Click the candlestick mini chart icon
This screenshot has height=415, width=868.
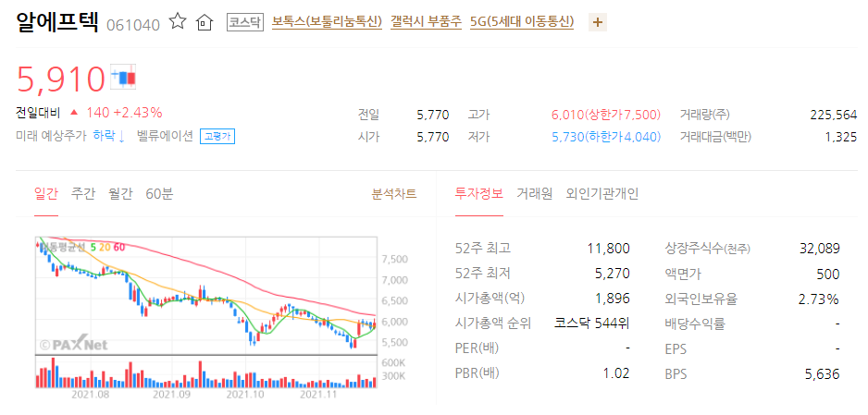point(123,77)
